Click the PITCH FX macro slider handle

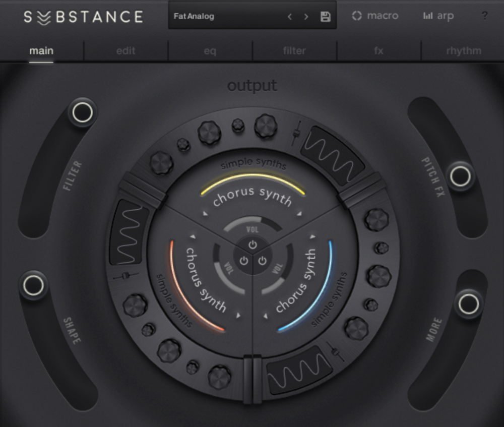pos(460,176)
